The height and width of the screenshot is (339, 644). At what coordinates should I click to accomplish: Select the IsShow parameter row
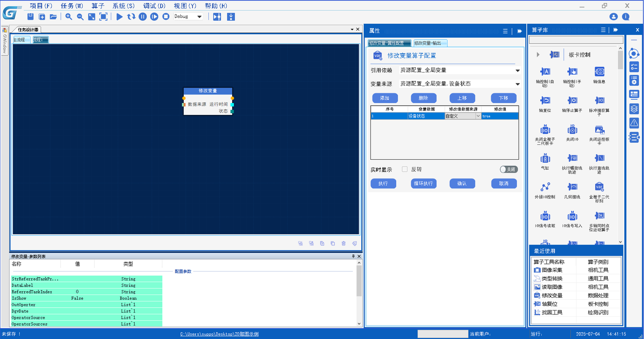point(87,298)
